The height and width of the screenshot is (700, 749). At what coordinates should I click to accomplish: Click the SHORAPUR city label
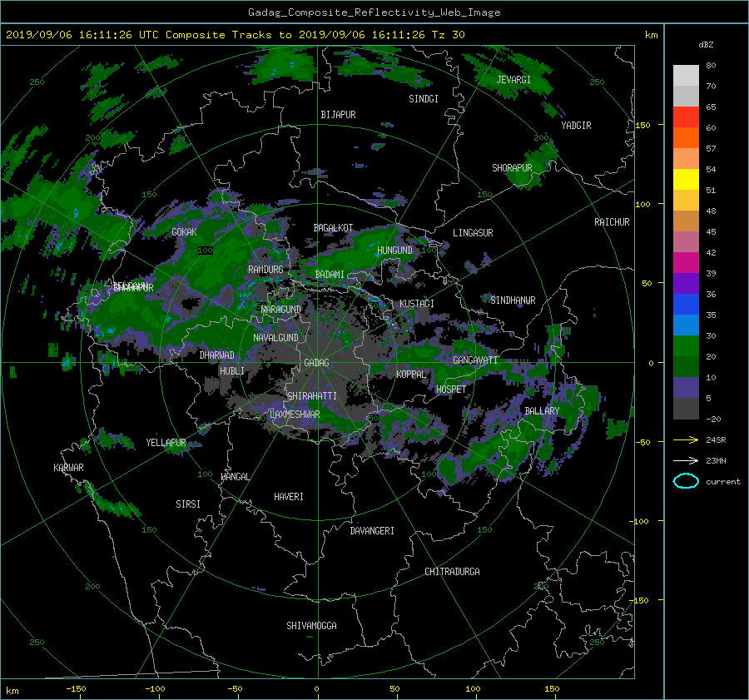coord(512,168)
